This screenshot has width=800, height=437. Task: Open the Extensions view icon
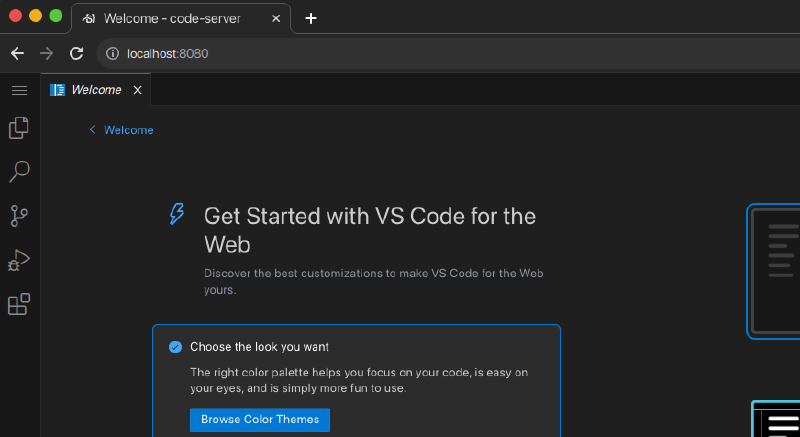18,304
